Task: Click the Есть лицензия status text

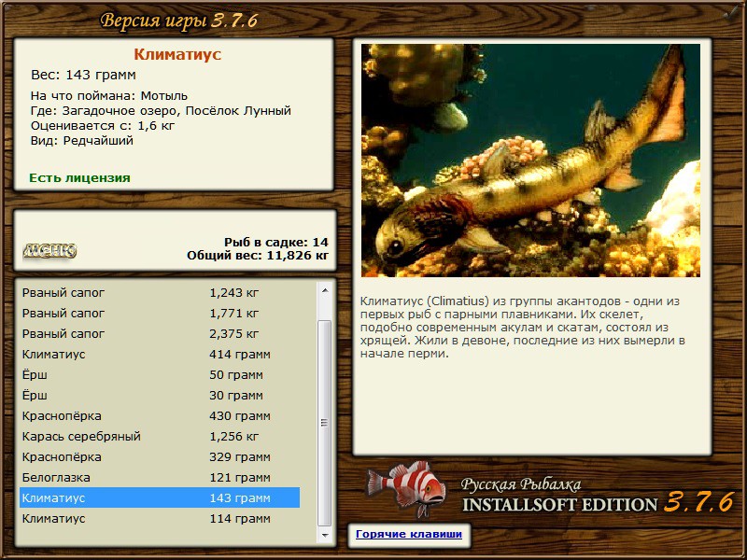Action: tap(79, 178)
